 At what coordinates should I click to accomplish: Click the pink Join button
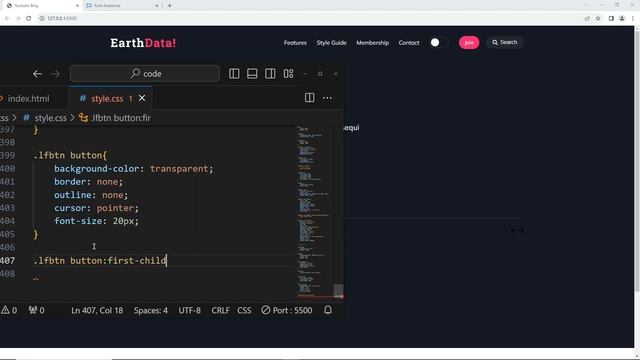(469, 42)
